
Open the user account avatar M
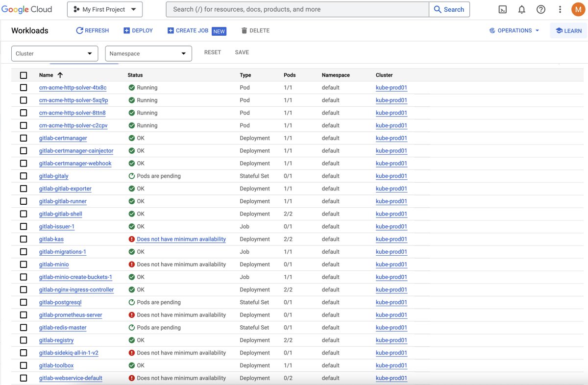click(578, 9)
